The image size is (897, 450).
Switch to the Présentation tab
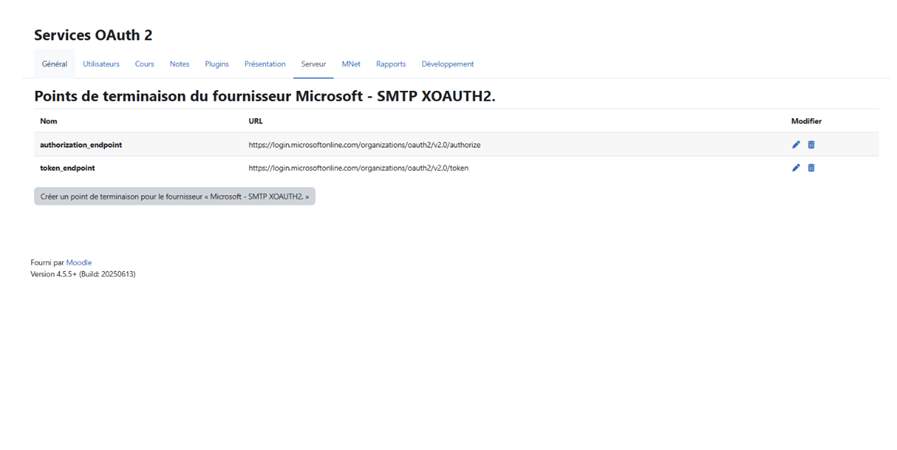tap(265, 64)
